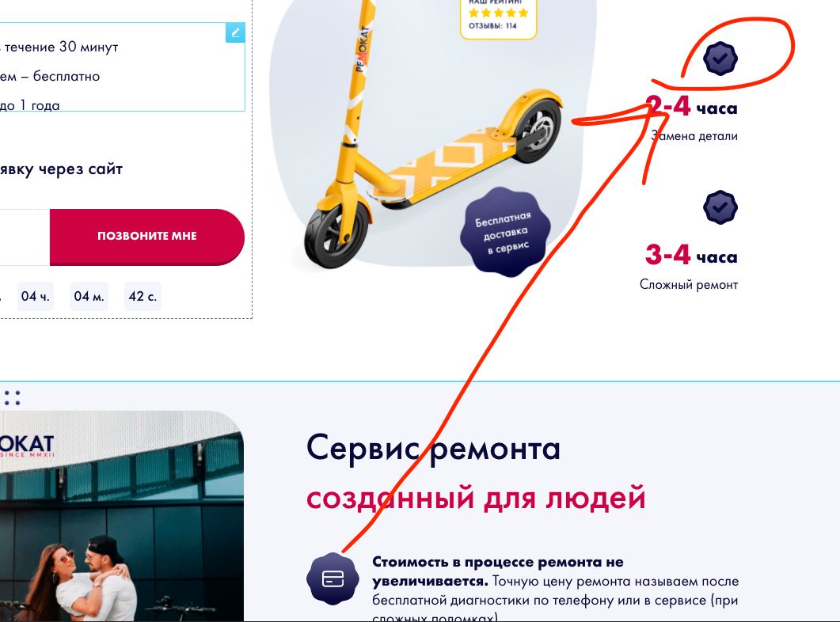The width and height of the screenshot is (840, 622).
Task: Click the 2-4 часа text
Action: tap(691, 106)
